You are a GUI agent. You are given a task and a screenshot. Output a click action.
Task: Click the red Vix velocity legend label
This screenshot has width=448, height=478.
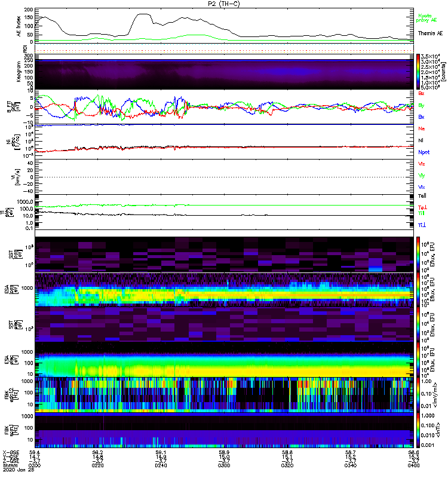[422, 164]
